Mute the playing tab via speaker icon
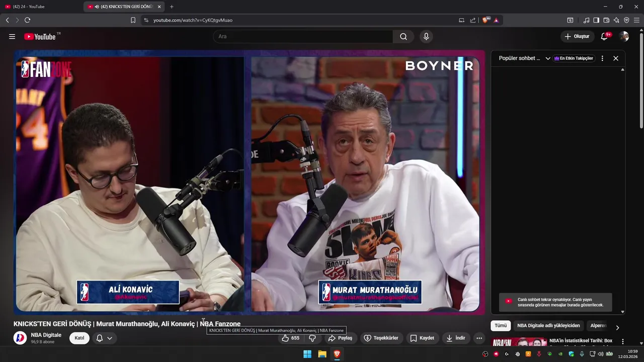 coord(97,7)
